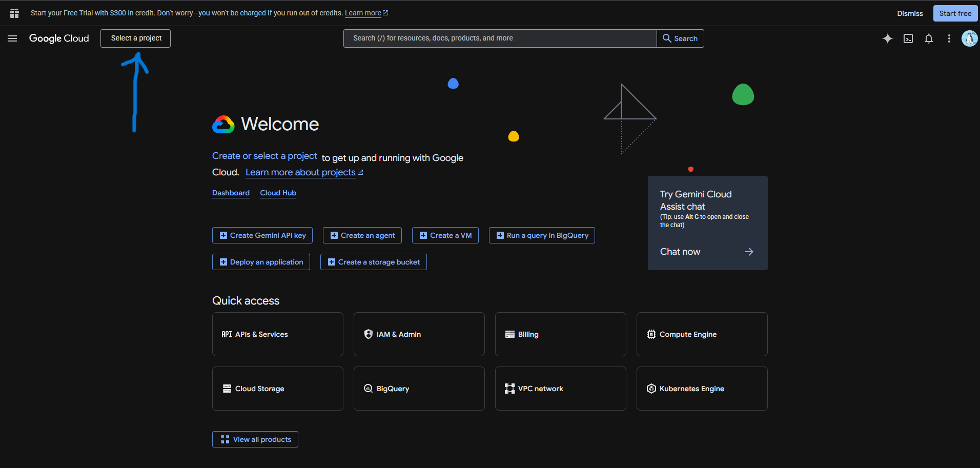Click the Try Gemini Cloud Assist chat heading
980x468 pixels.
[696, 200]
